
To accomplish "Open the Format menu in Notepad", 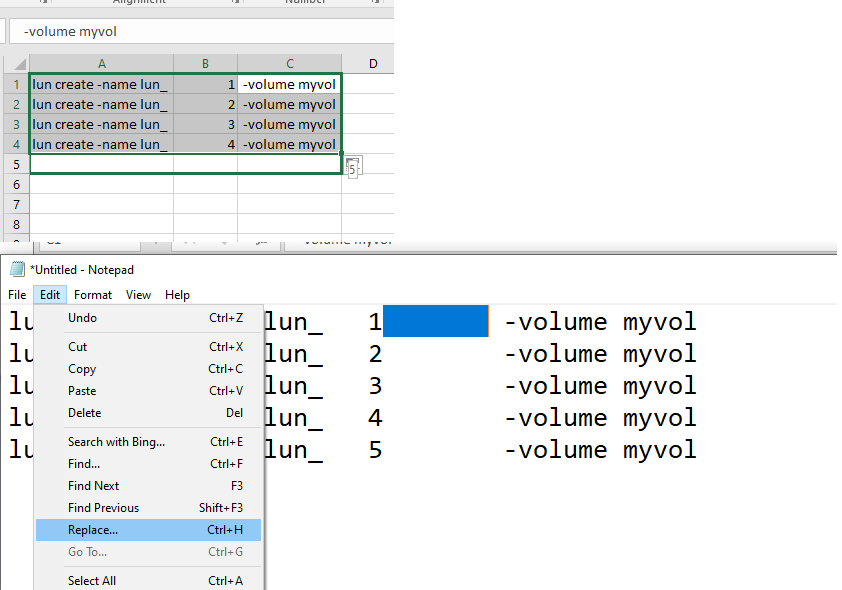I will tap(93, 295).
